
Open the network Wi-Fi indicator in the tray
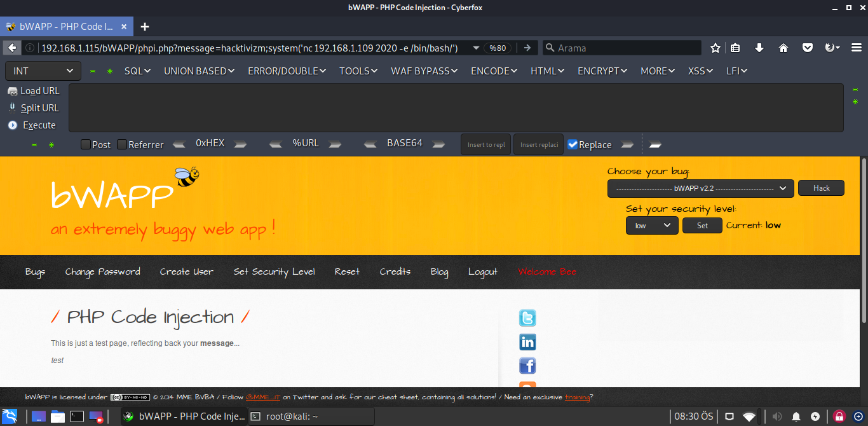(x=750, y=417)
